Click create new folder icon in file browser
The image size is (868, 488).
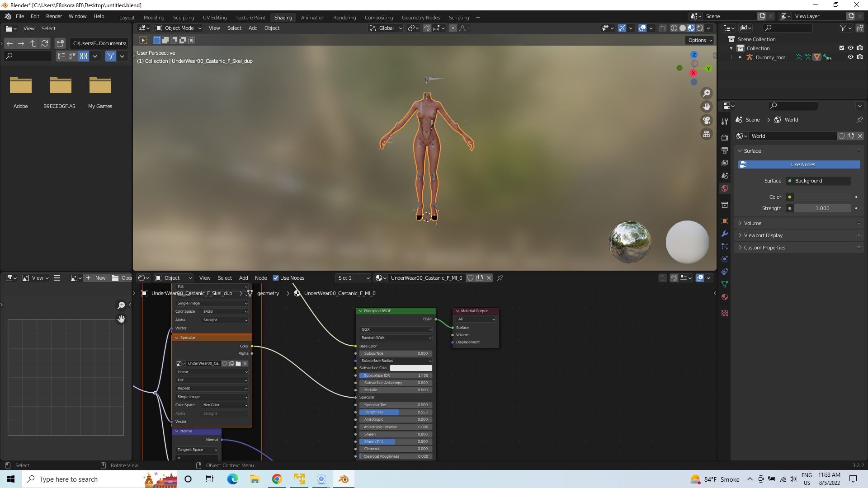coord(60,43)
